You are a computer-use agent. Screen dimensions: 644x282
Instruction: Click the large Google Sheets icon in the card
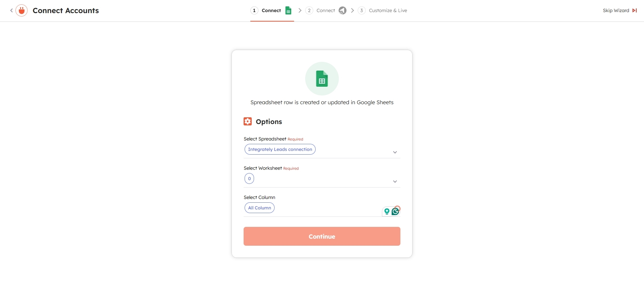click(322, 79)
